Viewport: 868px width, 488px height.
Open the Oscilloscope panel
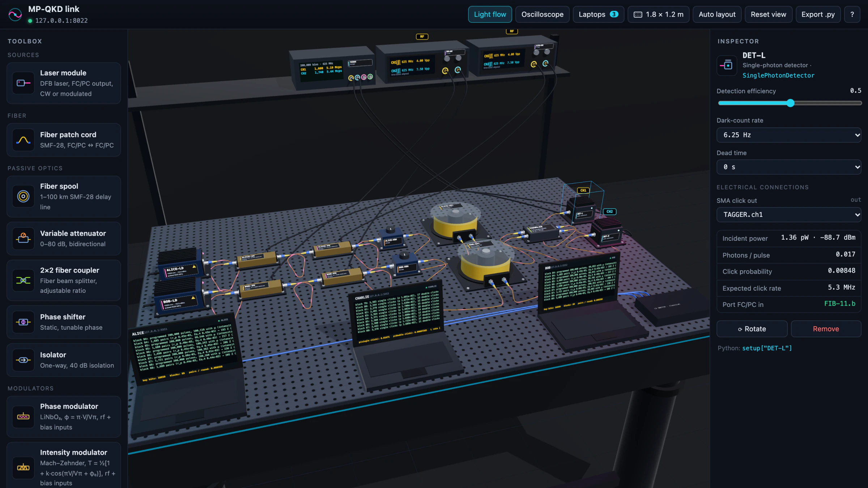(542, 14)
